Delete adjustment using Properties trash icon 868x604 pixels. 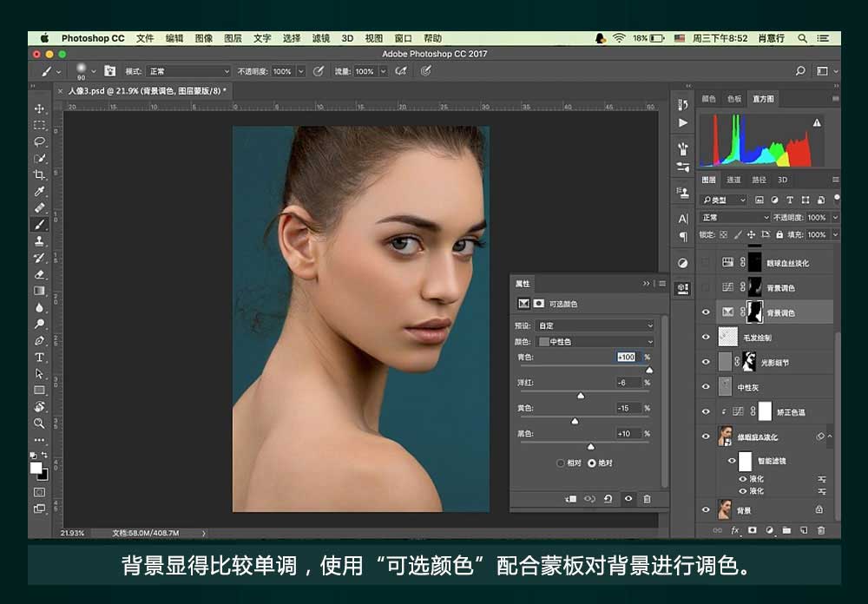click(647, 499)
